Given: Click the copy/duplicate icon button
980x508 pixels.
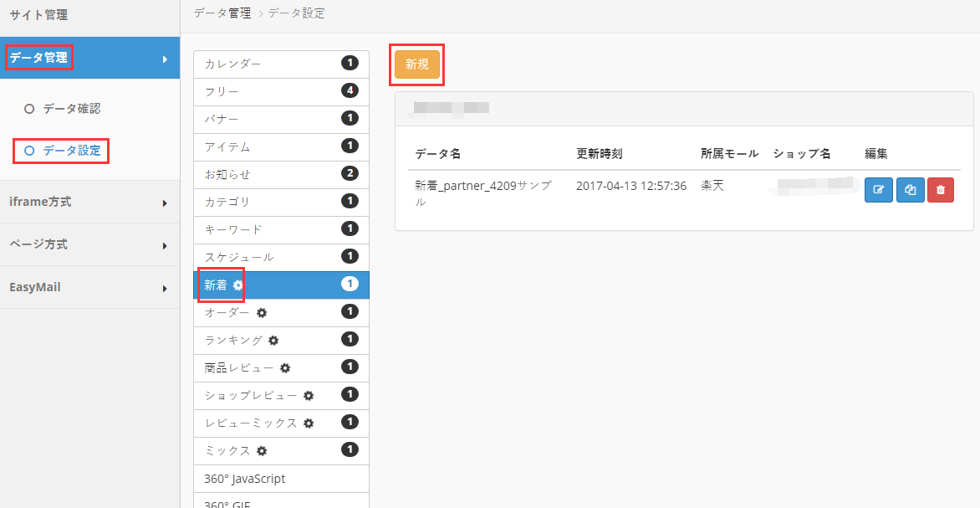Looking at the screenshot, I should pos(910,190).
